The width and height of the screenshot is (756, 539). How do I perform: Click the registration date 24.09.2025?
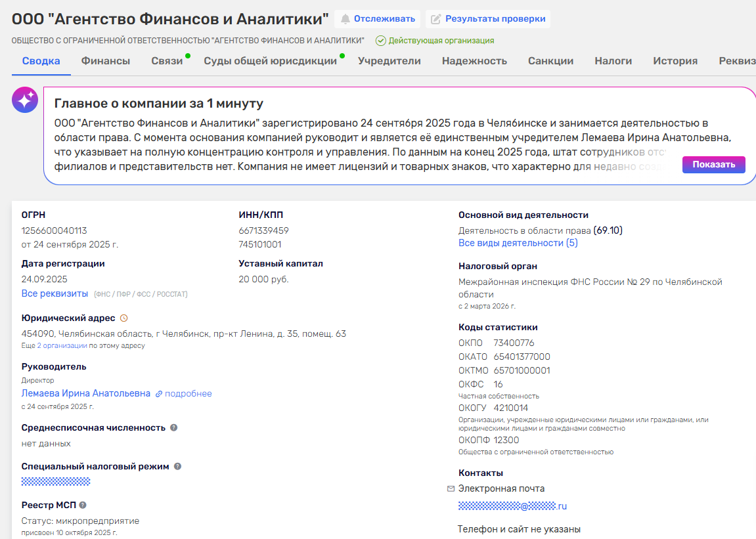click(x=45, y=280)
